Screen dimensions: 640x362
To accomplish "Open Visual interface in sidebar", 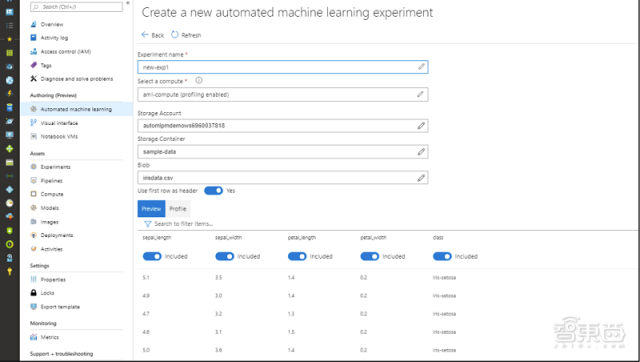I will (x=59, y=123).
